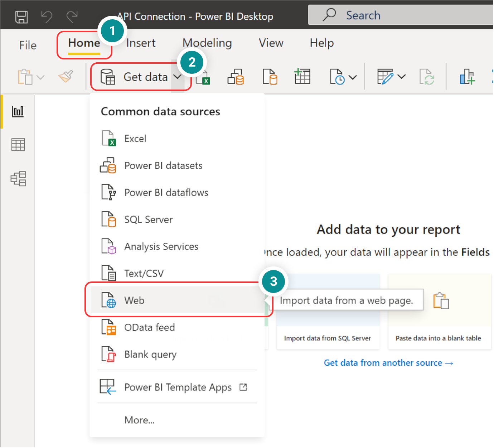Click the Template Apps grid arrow icon
Image resolution: width=494 pixels, height=448 pixels.
pyautogui.click(x=107, y=387)
